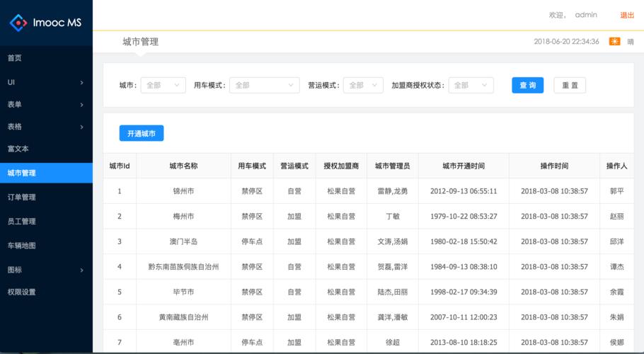Viewport: 644px width, 354px height.
Task: Click the 龚洋,潘敏 manager cell
Action: (x=393, y=317)
